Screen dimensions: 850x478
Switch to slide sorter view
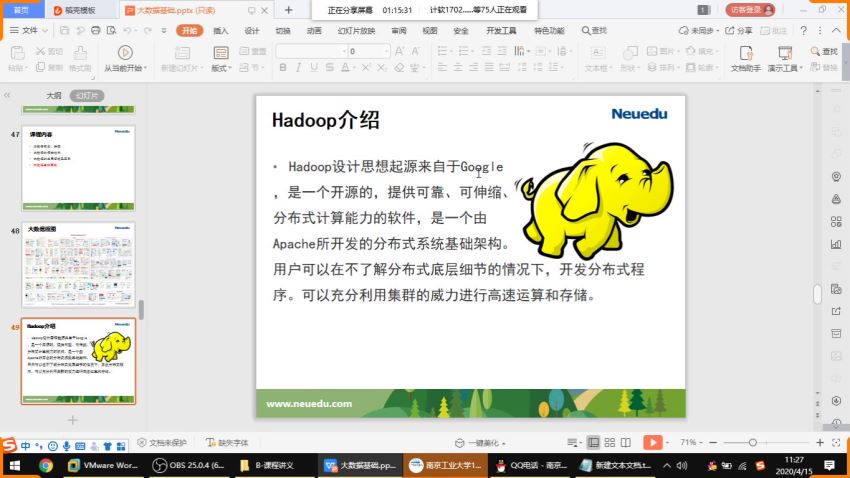(x=610, y=443)
